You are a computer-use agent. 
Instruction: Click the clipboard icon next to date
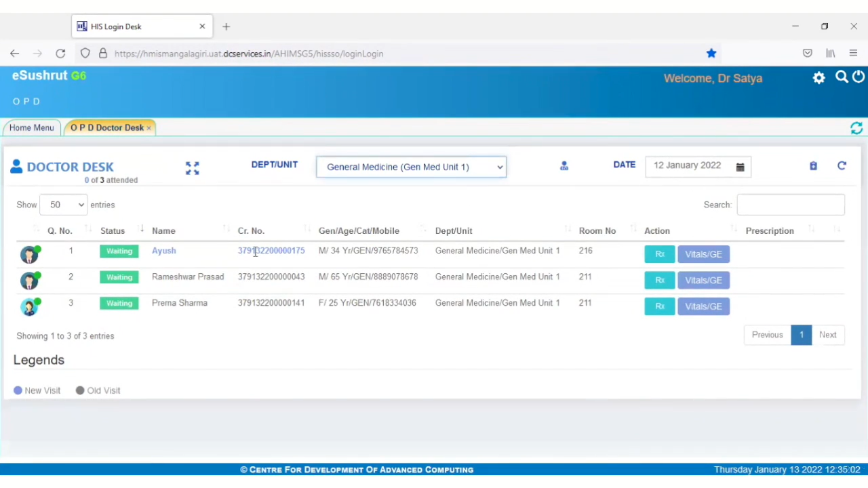point(813,166)
